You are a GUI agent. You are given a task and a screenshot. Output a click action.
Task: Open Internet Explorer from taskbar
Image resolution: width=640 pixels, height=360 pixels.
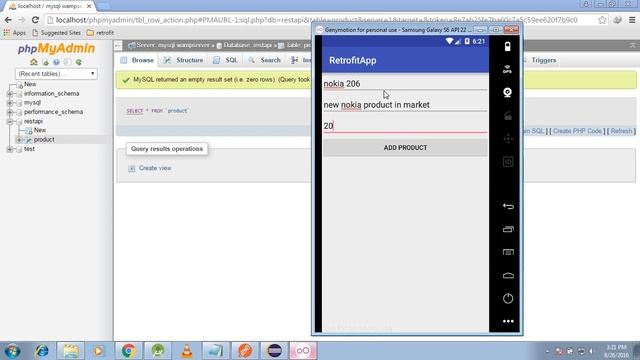pyautogui.click(x=41, y=351)
